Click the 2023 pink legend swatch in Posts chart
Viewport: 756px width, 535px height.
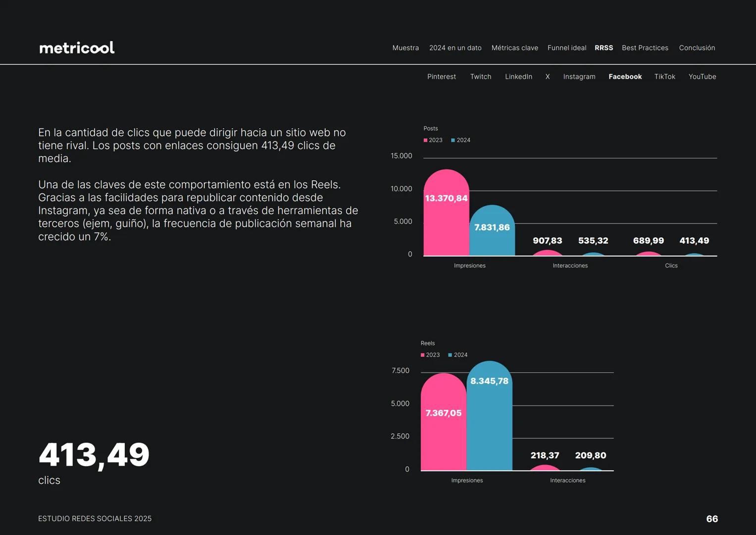click(x=425, y=141)
